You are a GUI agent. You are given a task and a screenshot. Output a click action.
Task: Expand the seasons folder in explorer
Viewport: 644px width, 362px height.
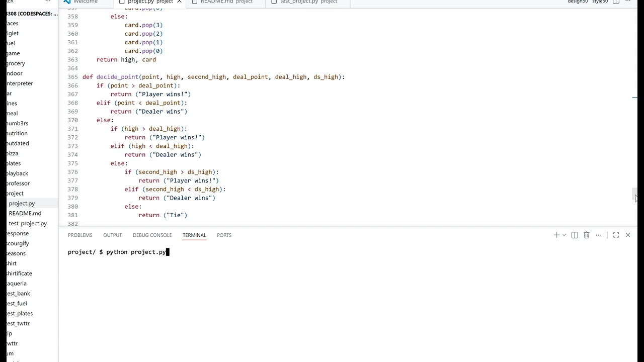coord(16,253)
